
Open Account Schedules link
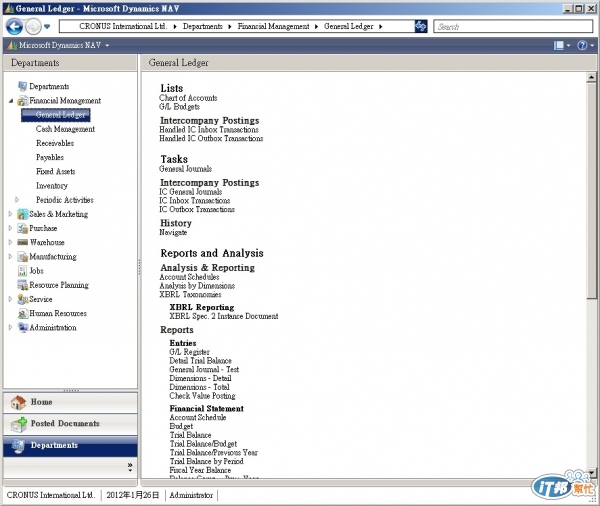[x=189, y=277]
